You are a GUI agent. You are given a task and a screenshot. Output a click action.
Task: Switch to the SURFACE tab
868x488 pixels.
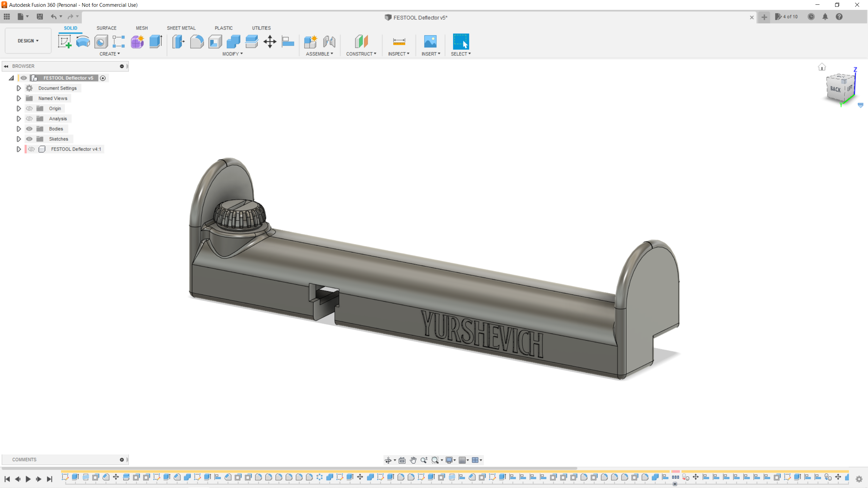click(106, 28)
